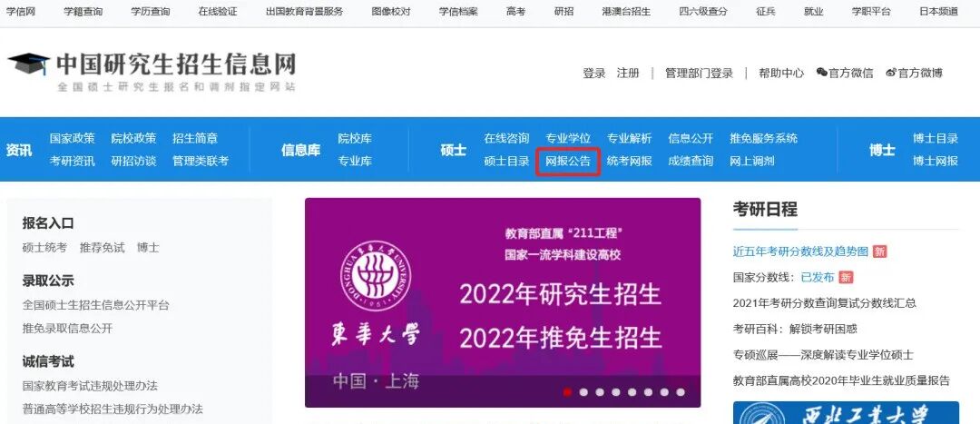The height and width of the screenshot is (424, 980).
Task: Open 网上调剂 in the navigation bar
Action: [x=752, y=162]
